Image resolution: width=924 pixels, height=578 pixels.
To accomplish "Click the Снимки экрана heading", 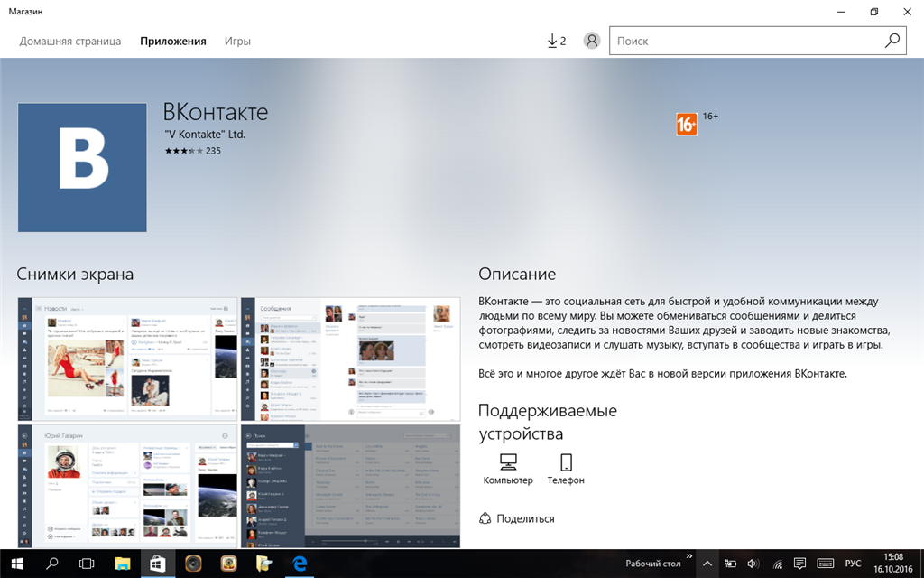I will point(75,275).
